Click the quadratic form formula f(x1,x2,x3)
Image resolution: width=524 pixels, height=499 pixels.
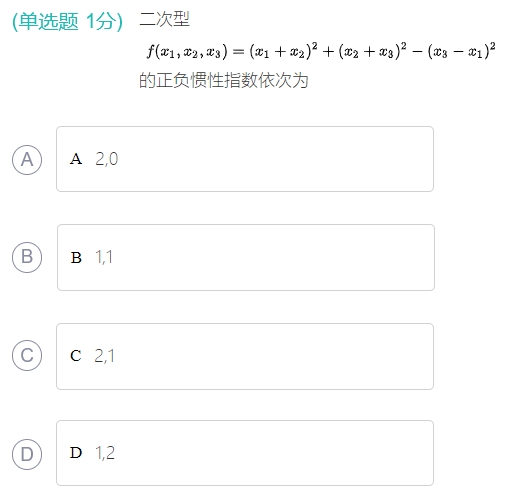(x=321, y=51)
